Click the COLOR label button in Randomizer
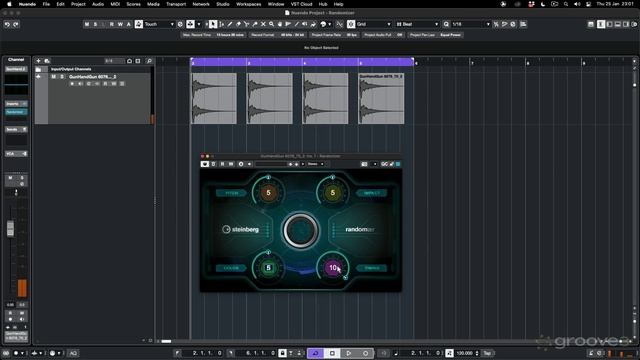This screenshot has width=640, height=360. (x=231, y=268)
